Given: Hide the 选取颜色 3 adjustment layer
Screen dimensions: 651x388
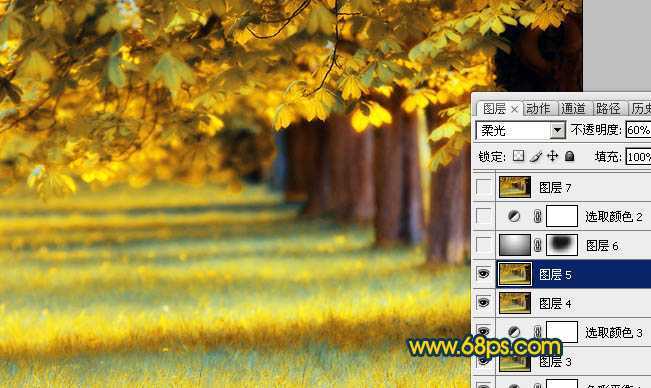Looking at the screenshot, I should point(483,331).
